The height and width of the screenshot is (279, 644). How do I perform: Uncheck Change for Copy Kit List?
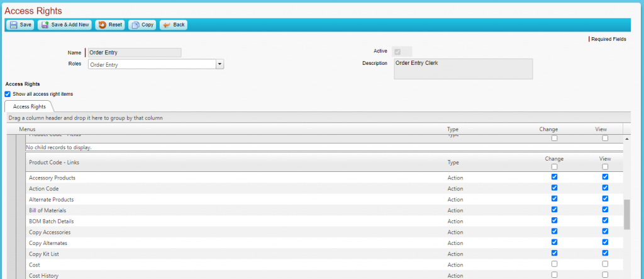point(555,253)
